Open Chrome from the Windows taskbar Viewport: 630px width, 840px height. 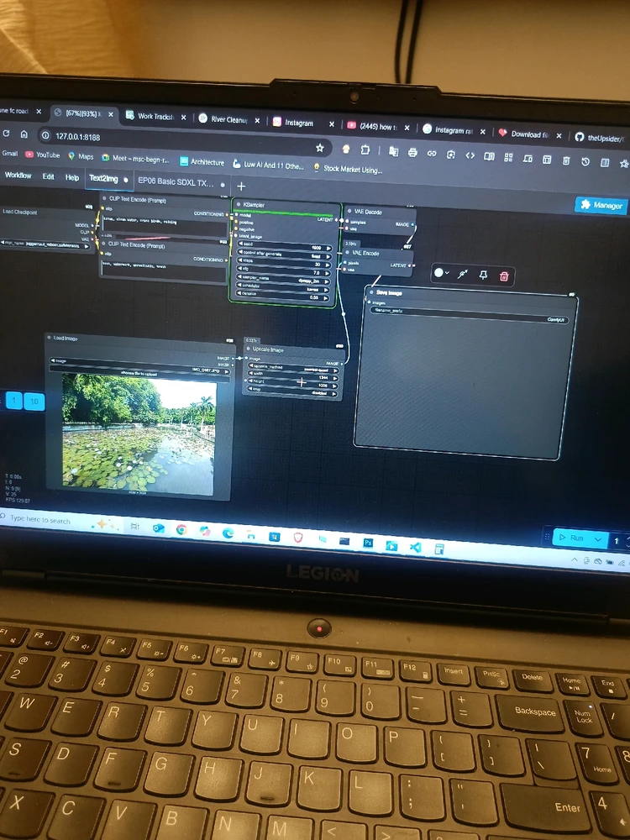coord(181,530)
